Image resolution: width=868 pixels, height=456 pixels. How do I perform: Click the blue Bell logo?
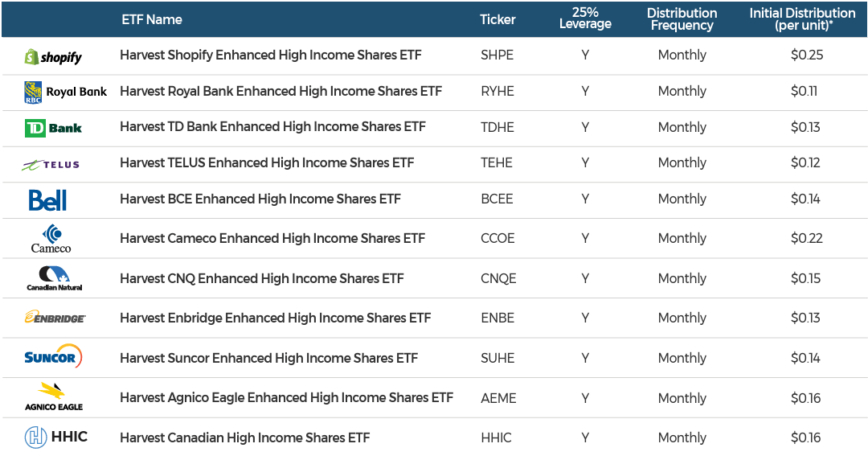(47, 200)
